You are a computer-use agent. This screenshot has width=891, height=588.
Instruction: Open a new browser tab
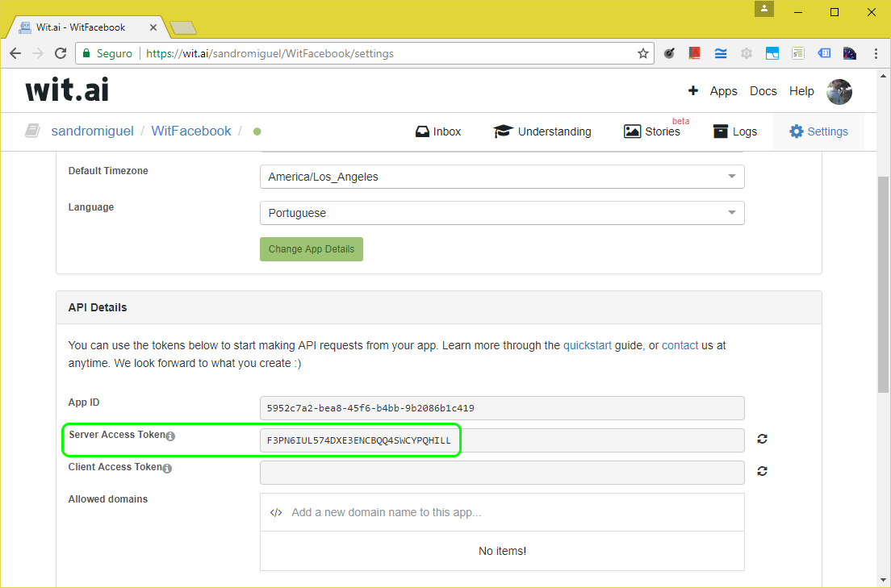tap(183, 27)
